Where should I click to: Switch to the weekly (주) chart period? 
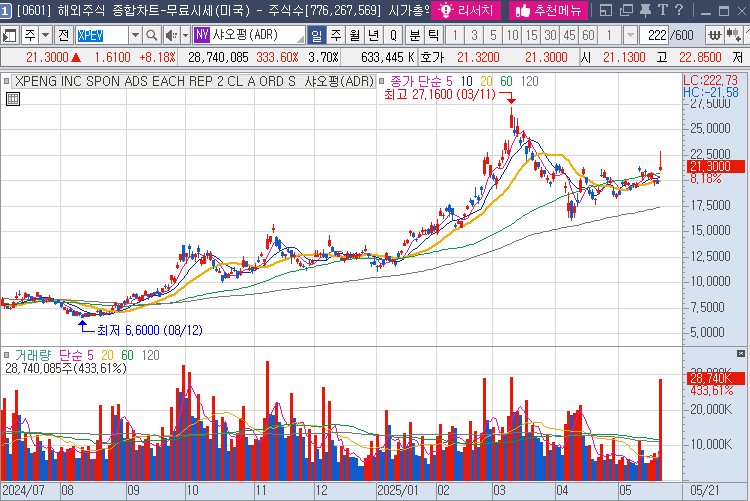[x=335, y=35]
